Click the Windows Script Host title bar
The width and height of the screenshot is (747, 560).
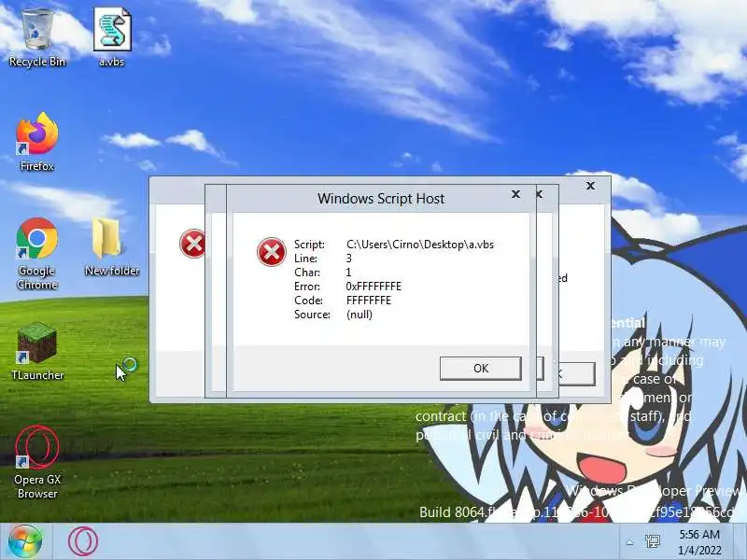(381, 199)
